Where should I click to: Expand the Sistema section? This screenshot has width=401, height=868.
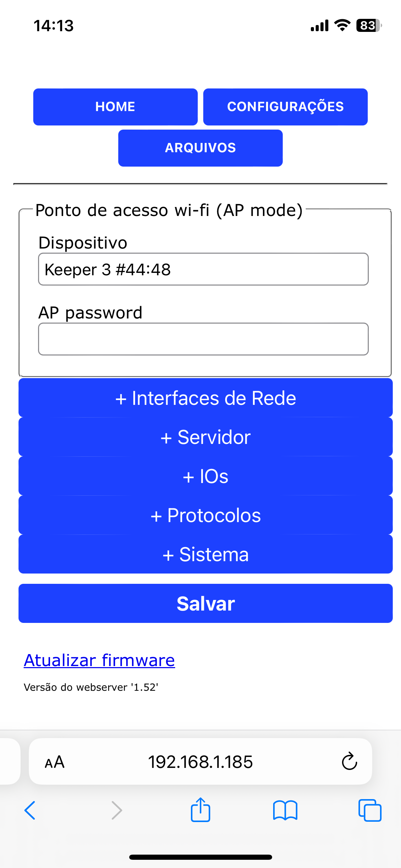(x=206, y=554)
